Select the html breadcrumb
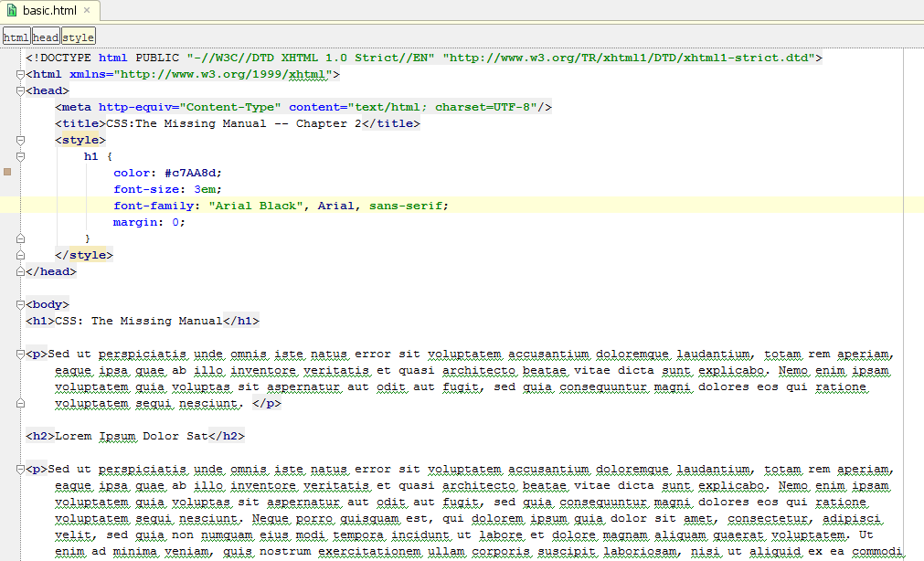This screenshot has height=561, width=924. pyautogui.click(x=16, y=37)
